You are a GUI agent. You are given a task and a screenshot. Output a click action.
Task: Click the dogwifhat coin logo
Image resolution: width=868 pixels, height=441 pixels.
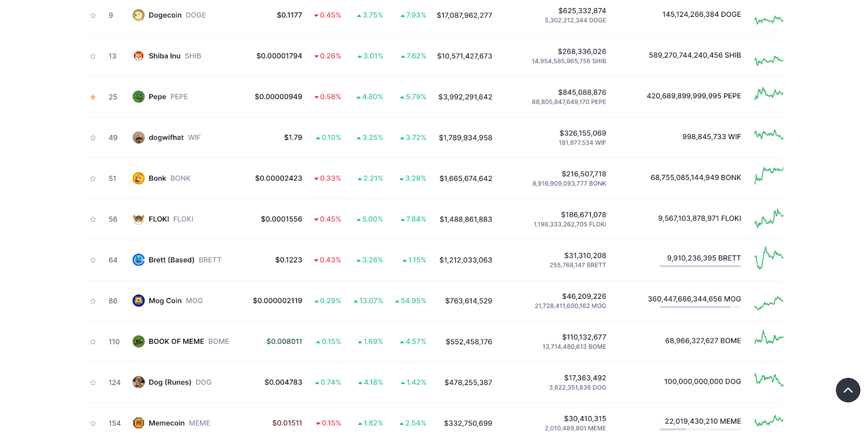tap(138, 137)
